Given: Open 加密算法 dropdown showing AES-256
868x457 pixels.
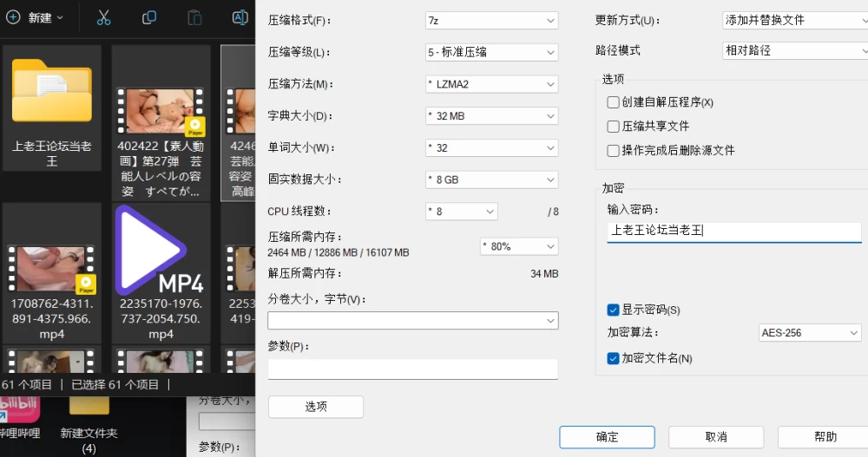Looking at the screenshot, I should 809,332.
